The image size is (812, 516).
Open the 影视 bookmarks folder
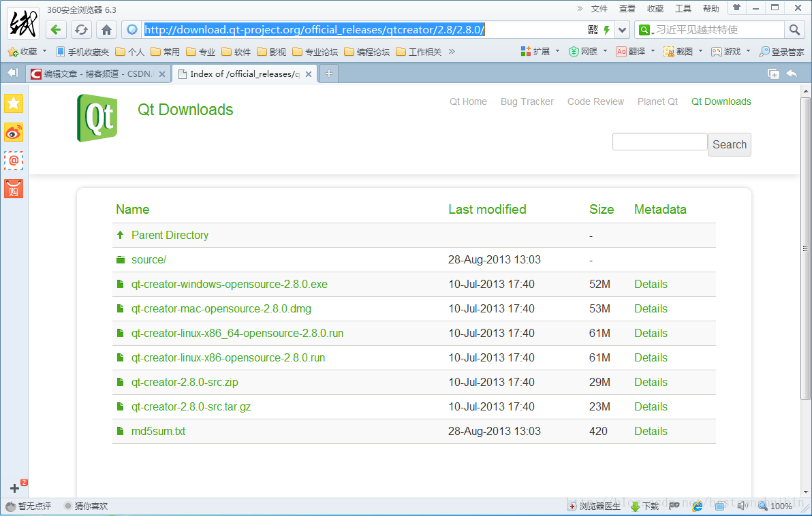click(x=271, y=52)
